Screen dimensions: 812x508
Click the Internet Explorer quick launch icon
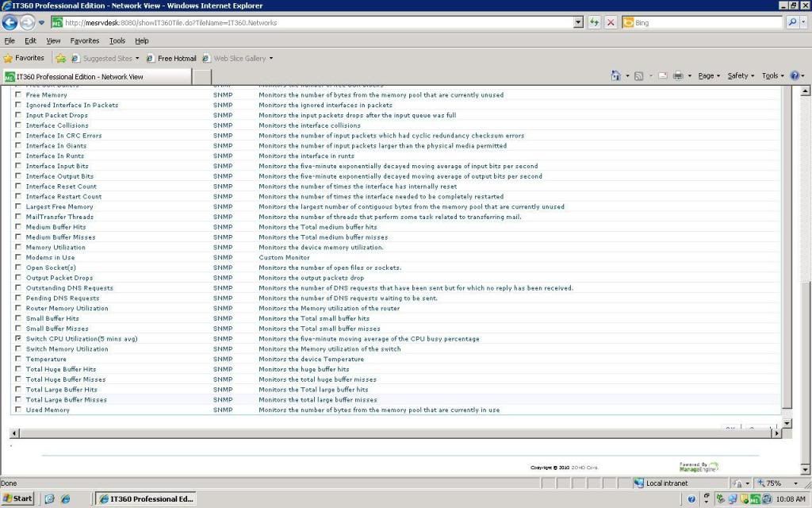[x=65, y=498]
